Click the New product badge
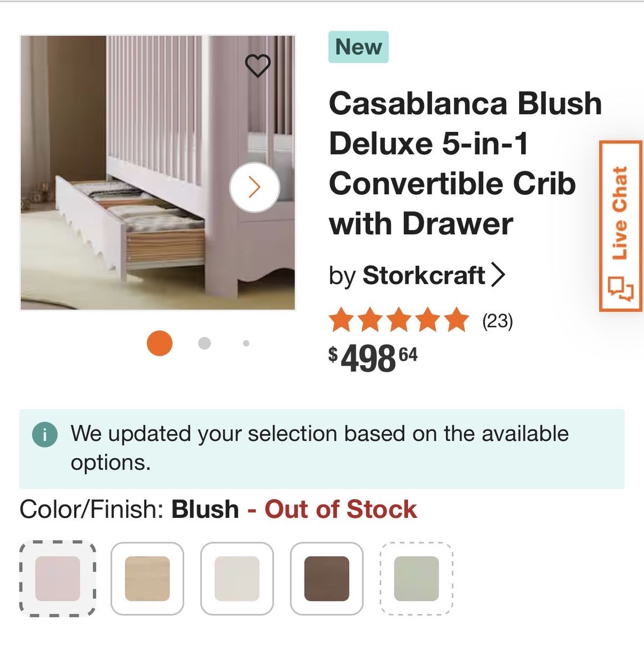The image size is (644, 646). (x=358, y=47)
